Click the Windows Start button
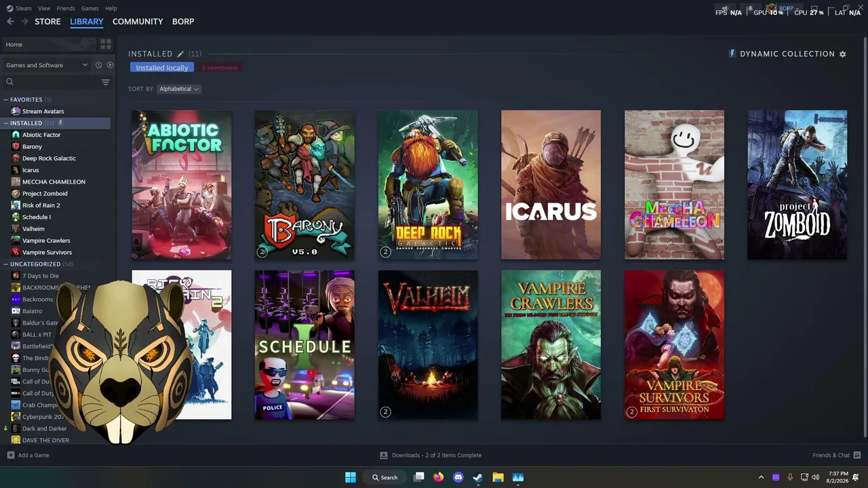868x488 pixels. 351,477
